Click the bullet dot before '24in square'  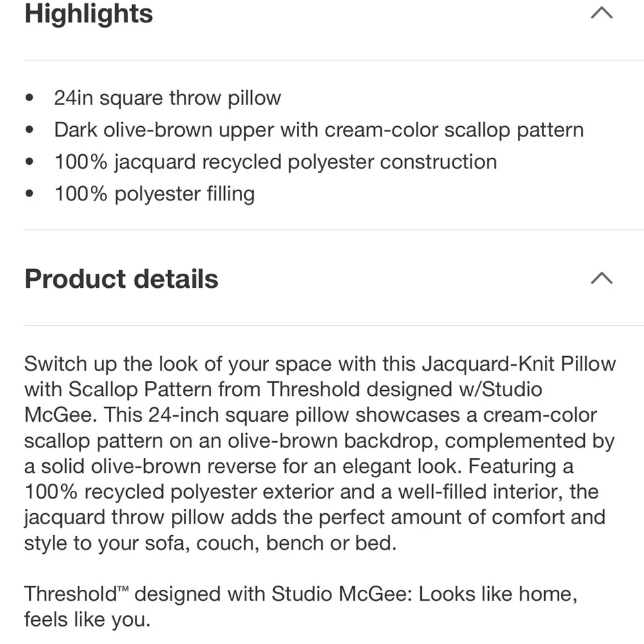click(29, 98)
